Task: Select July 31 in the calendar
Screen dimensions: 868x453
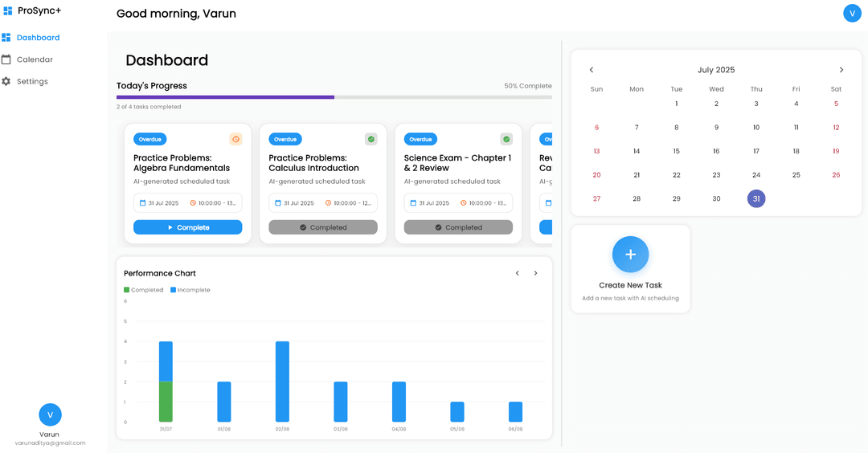Action: pos(756,198)
